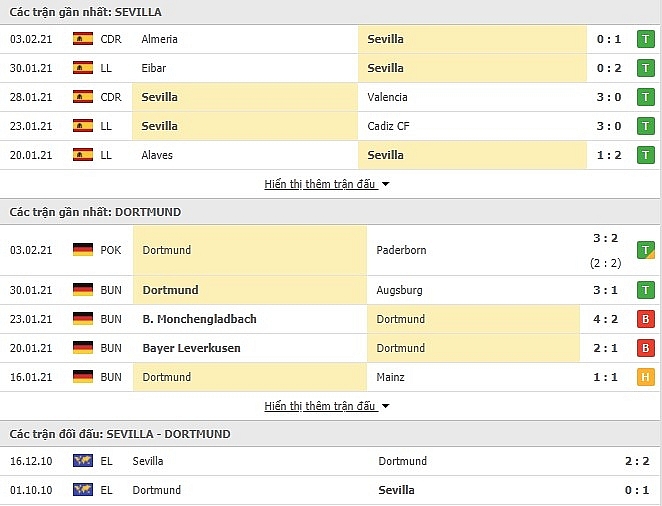The width and height of the screenshot is (662, 506).
Task: Click green T badge on Alaves row
Action: click(646, 155)
